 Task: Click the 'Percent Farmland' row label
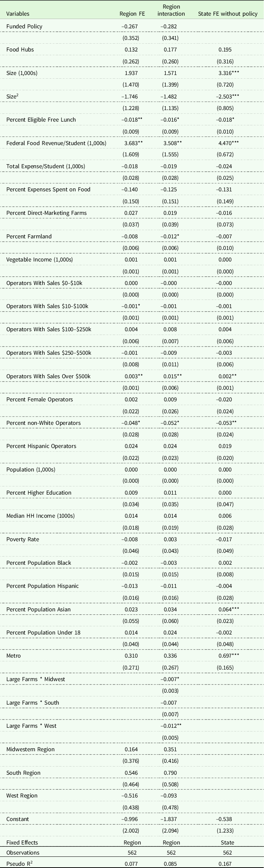29,236
